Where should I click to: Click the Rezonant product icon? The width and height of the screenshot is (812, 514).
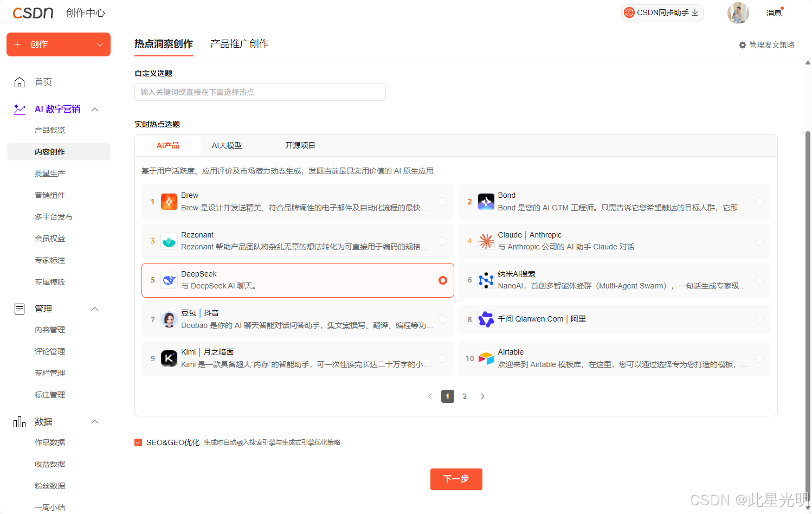coord(169,241)
